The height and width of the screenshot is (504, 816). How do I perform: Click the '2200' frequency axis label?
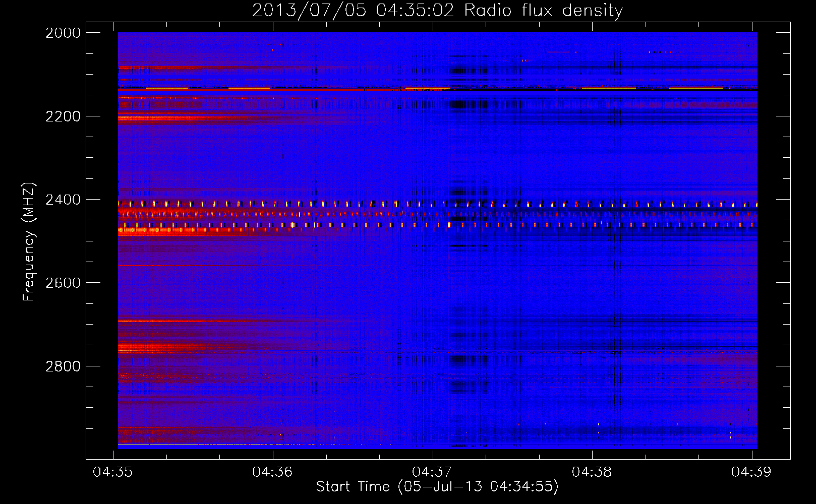pos(63,116)
